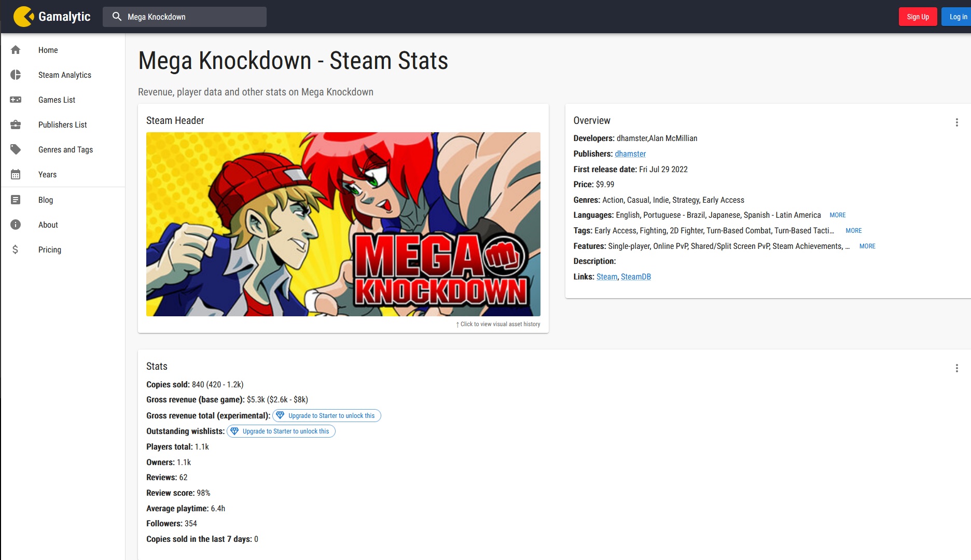The height and width of the screenshot is (560, 971).
Task: Click the Games List gamepad icon
Action: point(16,100)
